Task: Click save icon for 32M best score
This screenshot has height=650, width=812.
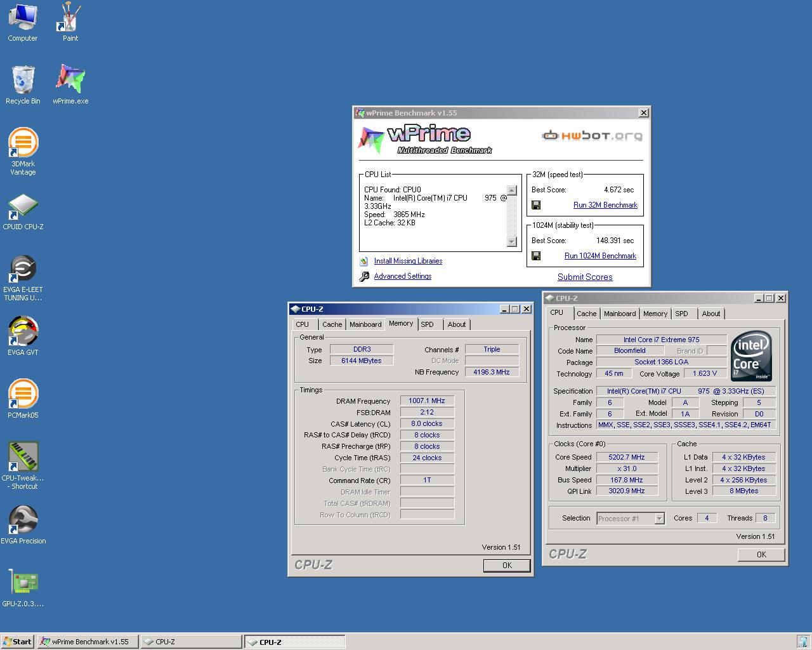Action: 536,205
